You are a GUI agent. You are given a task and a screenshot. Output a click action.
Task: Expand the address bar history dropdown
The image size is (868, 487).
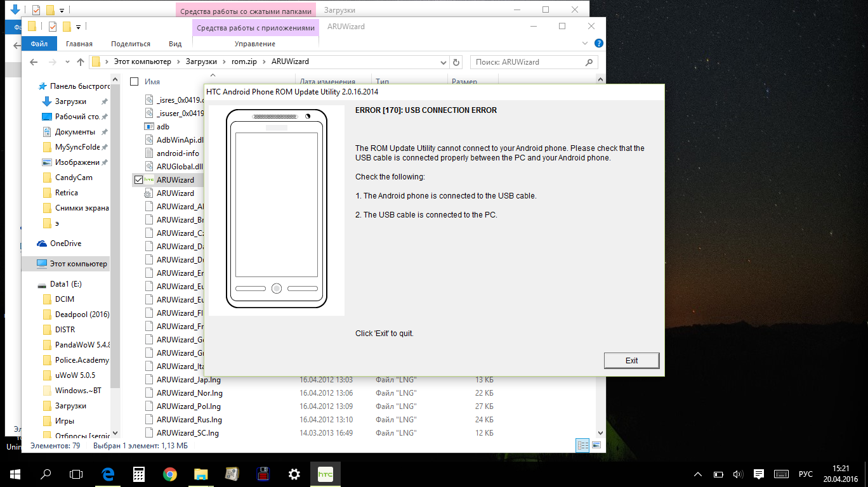444,62
